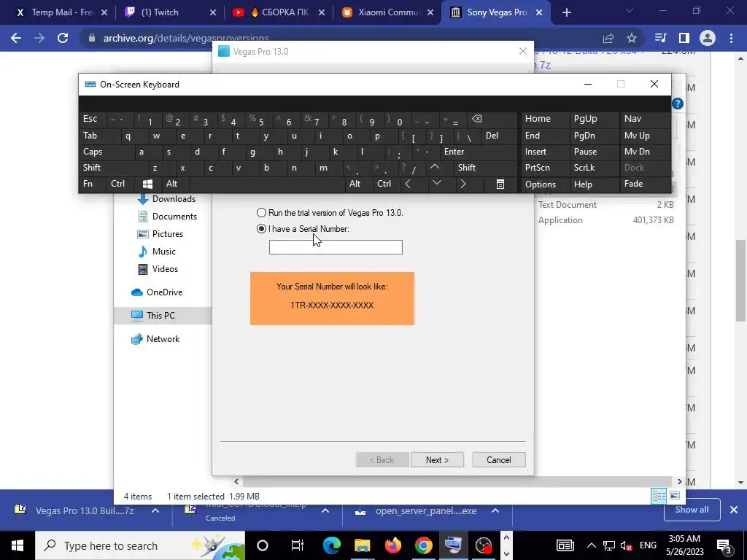747x560 pixels.
Task: Close the Chrome downloads bar
Action: tap(734, 510)
